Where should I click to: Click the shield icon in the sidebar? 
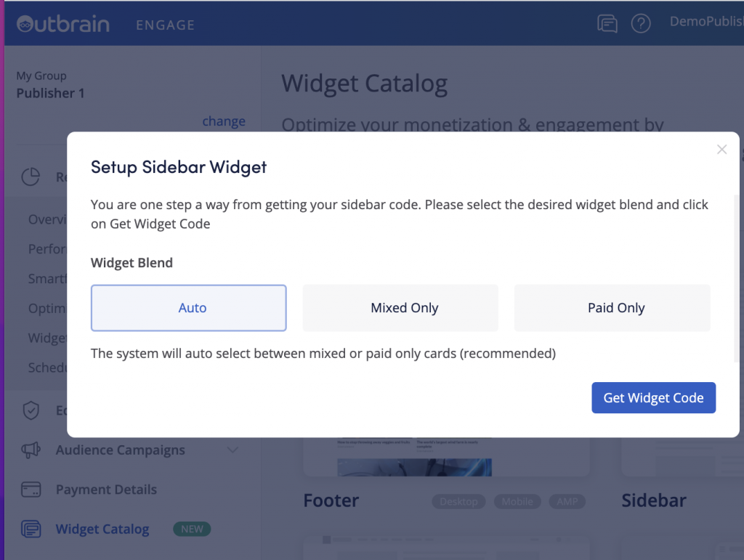click(x=31, y=410)
